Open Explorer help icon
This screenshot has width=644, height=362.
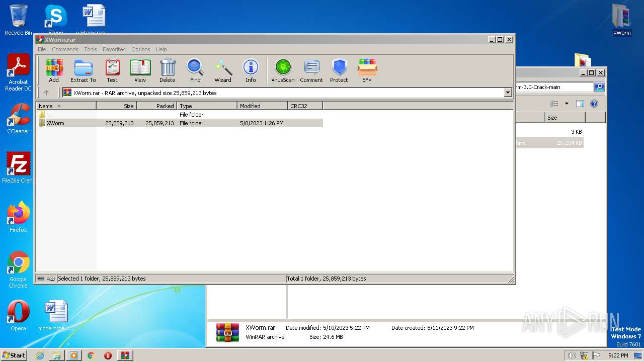[594, 104]
